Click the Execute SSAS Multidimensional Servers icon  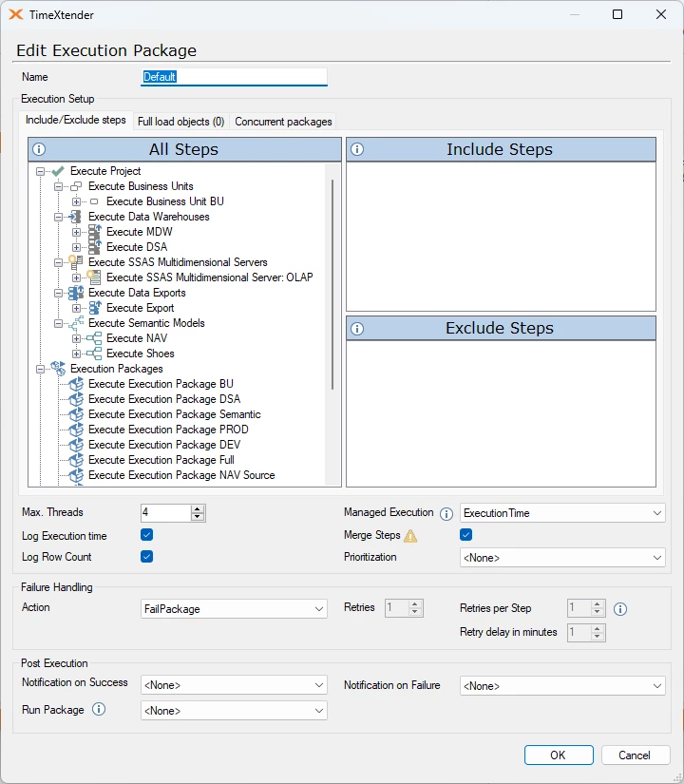click(75, 262)
